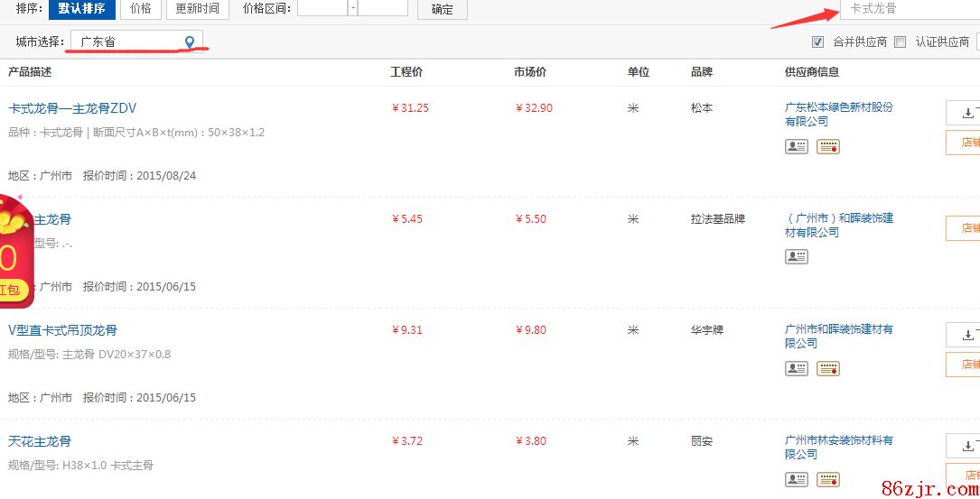This screenshot has width=980, height=499.
Task: Uncheck the 合并供应商 checkbox
Action: point(818,42)
